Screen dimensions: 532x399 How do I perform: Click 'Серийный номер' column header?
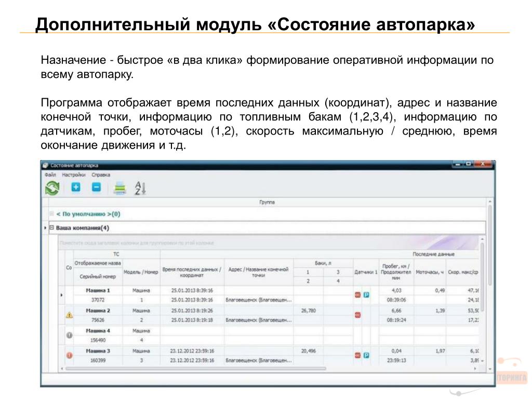(x=98, y=276)
